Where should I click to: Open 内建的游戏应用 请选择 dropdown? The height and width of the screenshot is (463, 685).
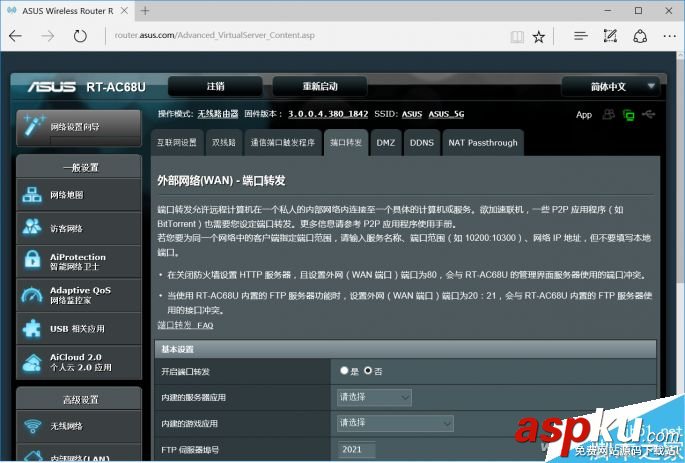coord(395,423)
